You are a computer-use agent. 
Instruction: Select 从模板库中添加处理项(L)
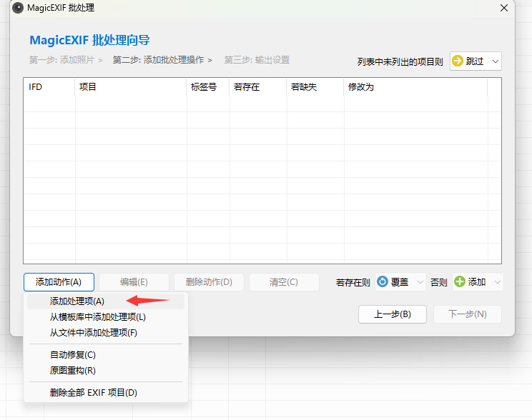tap(106, 317)
